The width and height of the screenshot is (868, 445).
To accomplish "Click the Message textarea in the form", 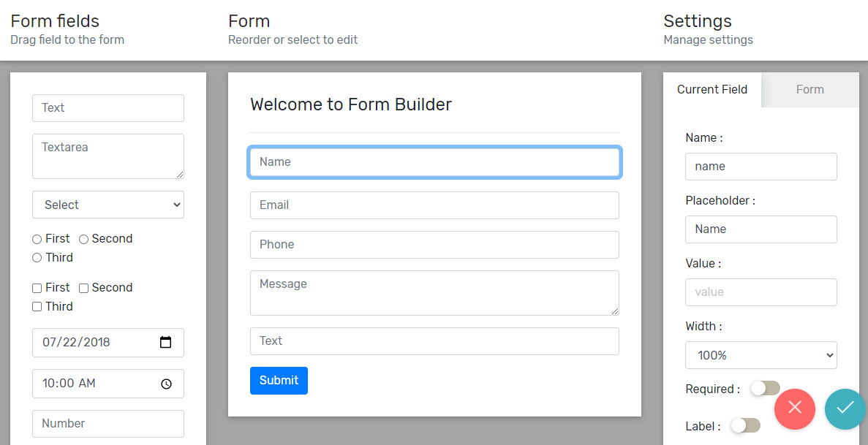I will point(434,292).
